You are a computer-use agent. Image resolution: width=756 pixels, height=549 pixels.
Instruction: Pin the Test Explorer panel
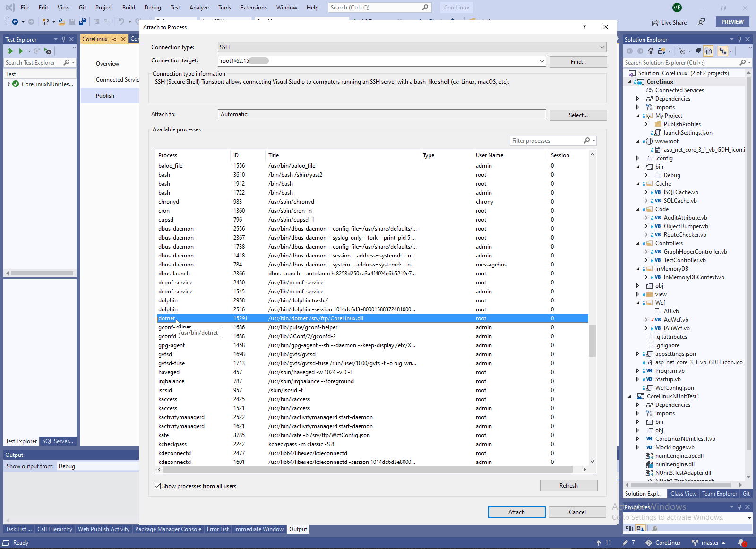(x=64, y=39)
